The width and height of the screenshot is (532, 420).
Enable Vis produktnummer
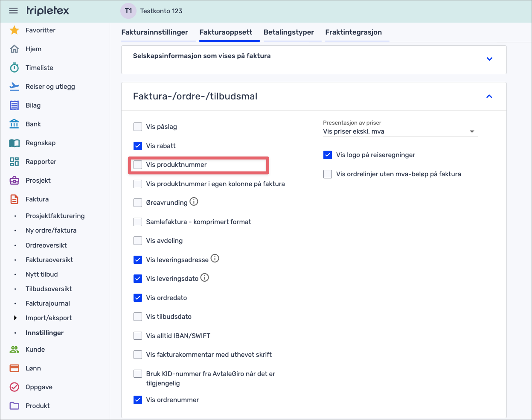tap(137, 164)
